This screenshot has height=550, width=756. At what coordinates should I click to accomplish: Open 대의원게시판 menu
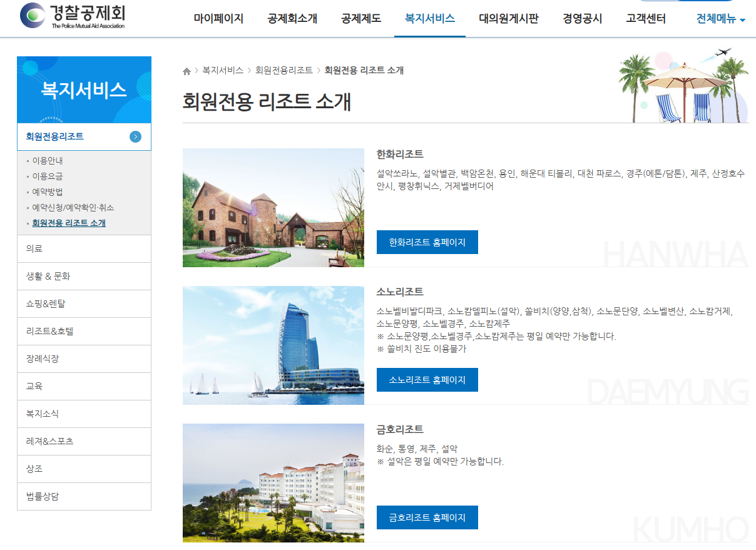(x=509, y=19)
